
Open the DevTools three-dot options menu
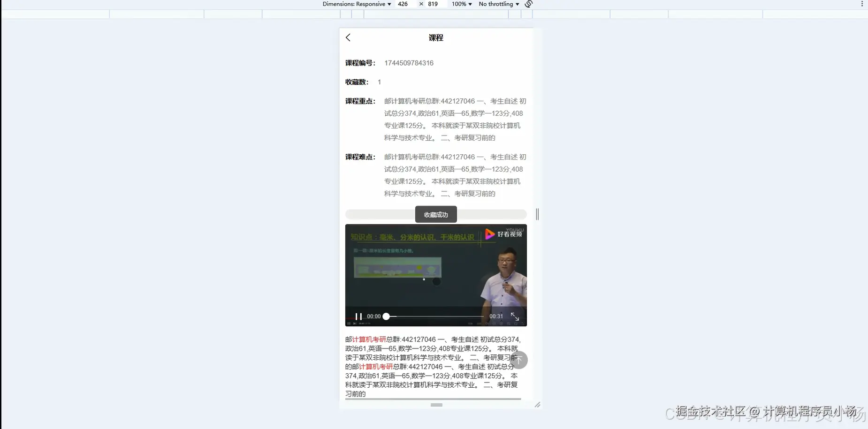(x=861, y=4)
